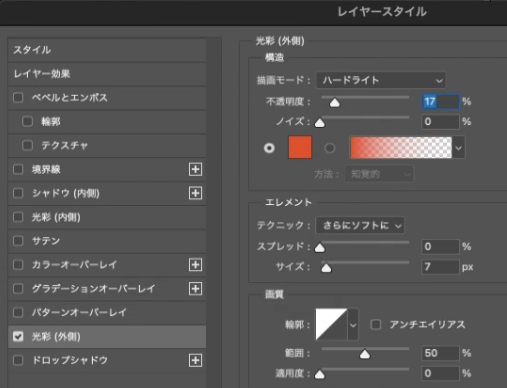Viewport: 507px width, 388px height.
Task: Check the 輪郭 sub-option checkbox
Action: click(27, 122)
